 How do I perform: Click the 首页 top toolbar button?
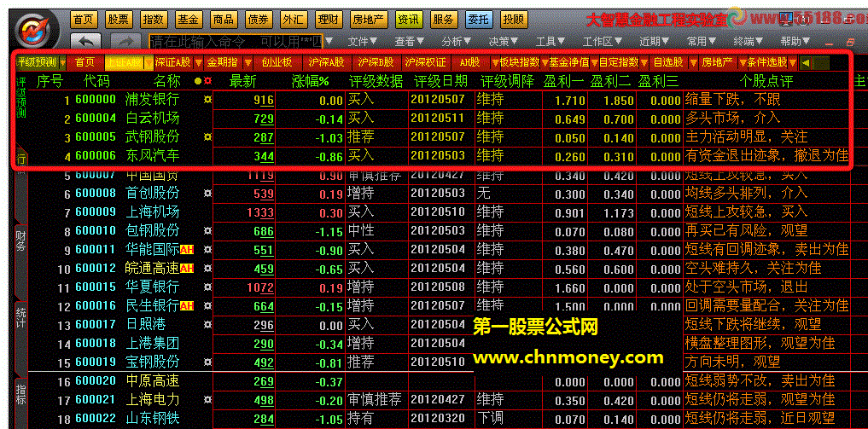pyautogui.click(x=84, y=20)
